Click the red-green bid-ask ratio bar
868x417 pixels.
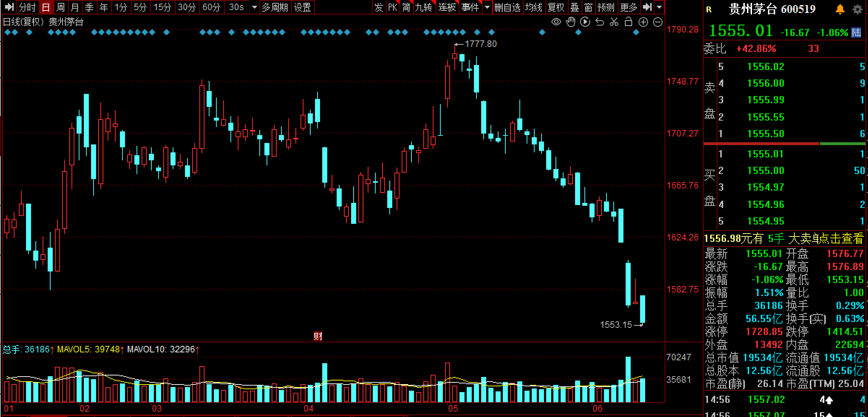click(x=784, y=144)
